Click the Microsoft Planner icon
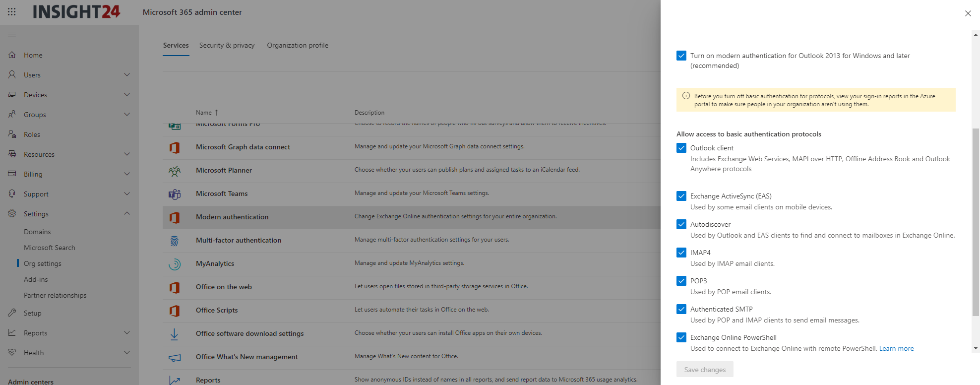 coord(175,171)
